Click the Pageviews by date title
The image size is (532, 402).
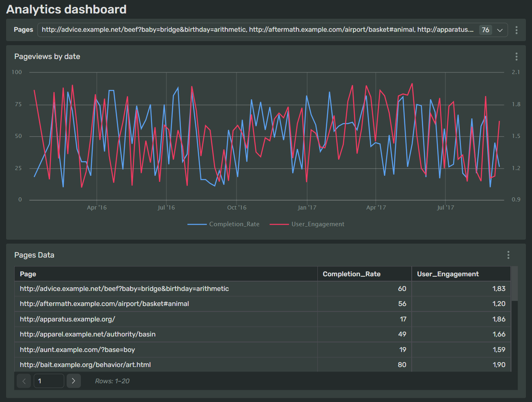coord(47,57)
